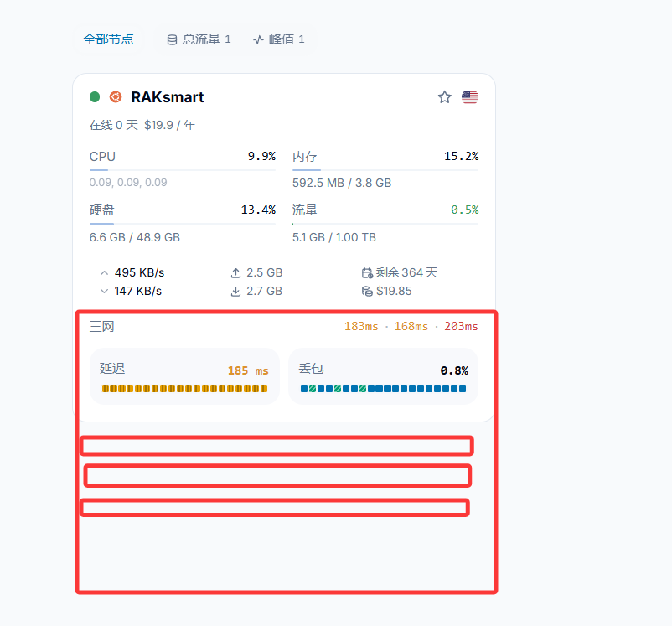
Task: Click the 流量 label
Action: click(305, 210)
